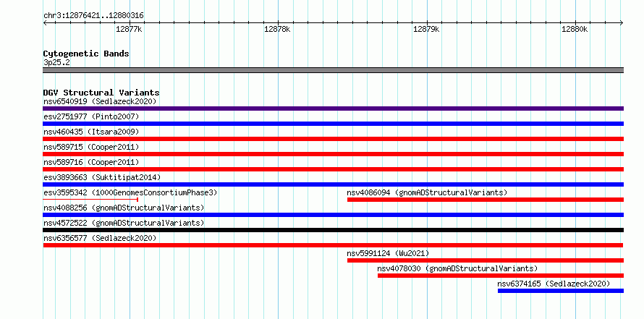
Task: Open variant label nsv6374165 (Sedlazeck2020)
Action: [x=554, y=284]
